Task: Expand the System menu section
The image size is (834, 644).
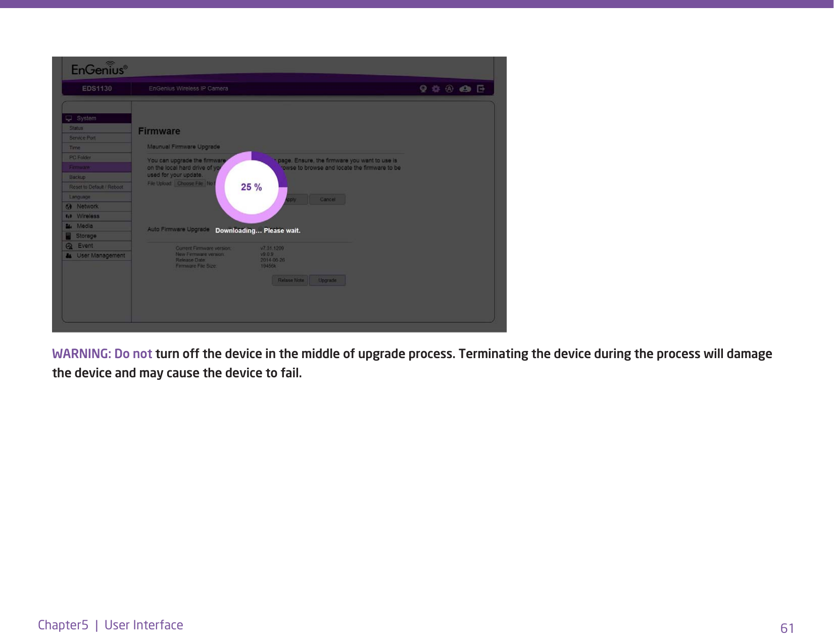Action: pos(96,118)
